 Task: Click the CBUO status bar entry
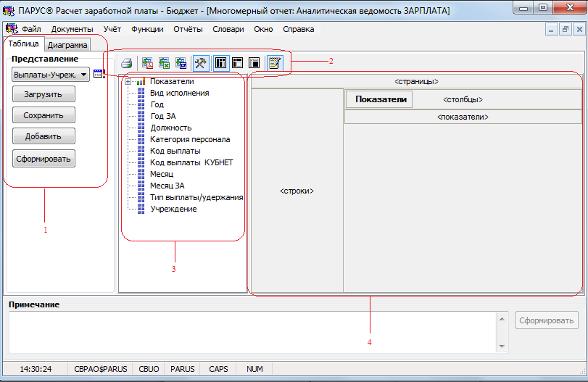click(149, 369)
